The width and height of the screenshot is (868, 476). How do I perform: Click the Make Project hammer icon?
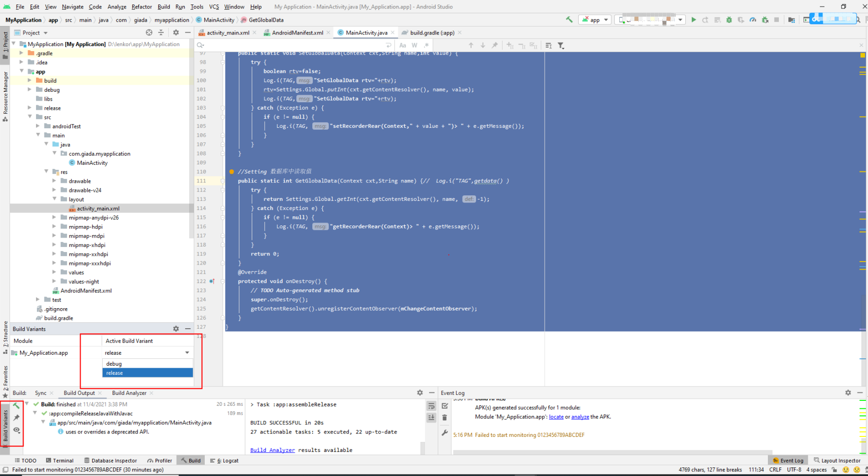tap(569, 20)
